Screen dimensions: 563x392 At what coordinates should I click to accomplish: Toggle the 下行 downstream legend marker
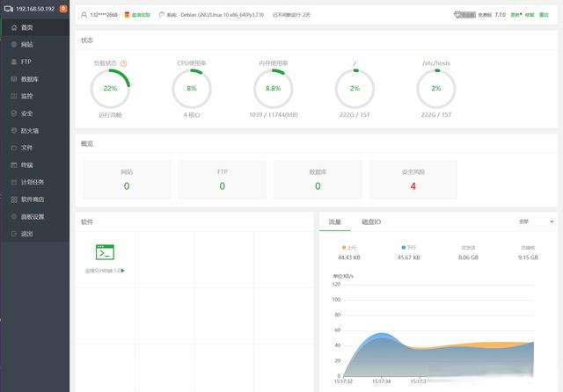tap(404, 248)
